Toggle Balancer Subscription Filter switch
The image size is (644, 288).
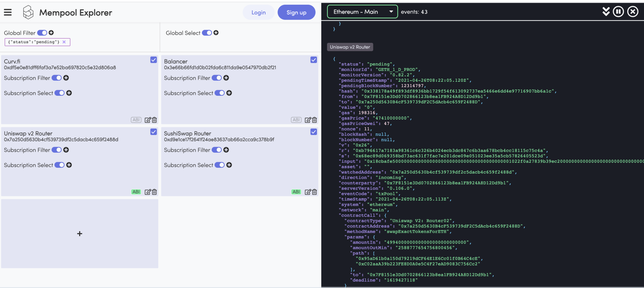[x=217, y=78]
